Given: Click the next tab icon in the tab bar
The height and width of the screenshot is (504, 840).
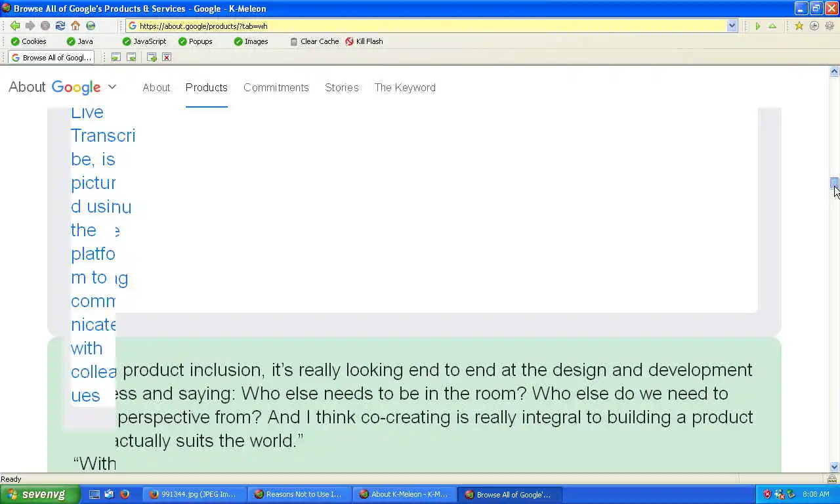Looking at the screenshot, I should pyautogui.click(x=131, y=57).
